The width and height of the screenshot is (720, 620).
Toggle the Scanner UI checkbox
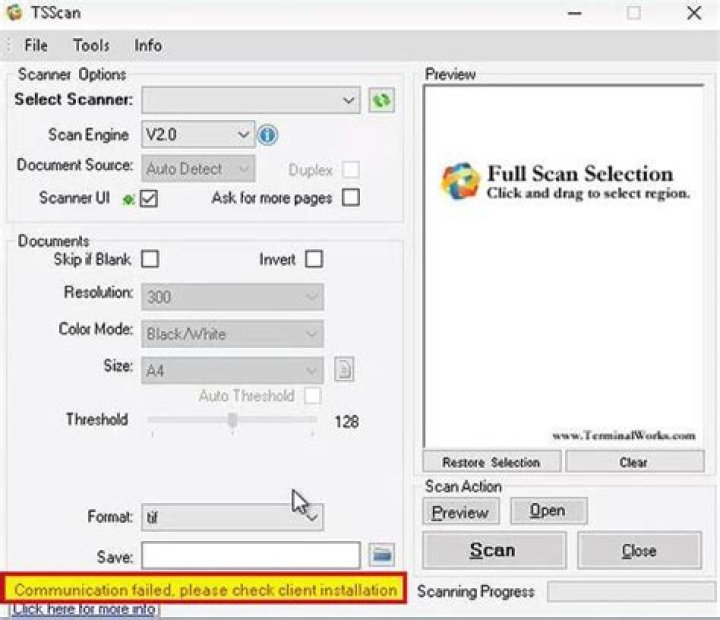[x=149, y=198]
